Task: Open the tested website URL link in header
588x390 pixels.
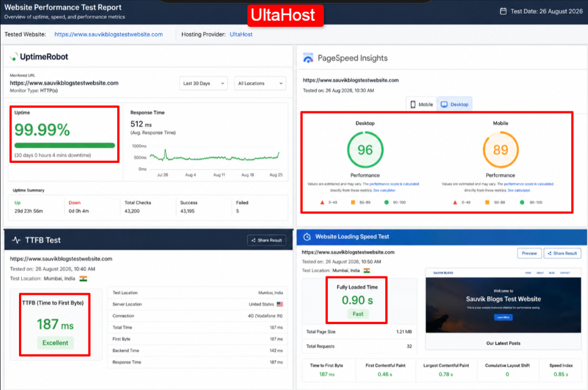Action: click(109, 34)
